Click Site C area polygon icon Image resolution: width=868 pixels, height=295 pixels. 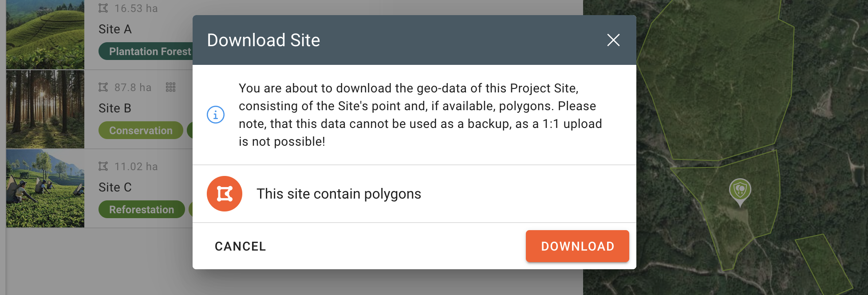103,167
